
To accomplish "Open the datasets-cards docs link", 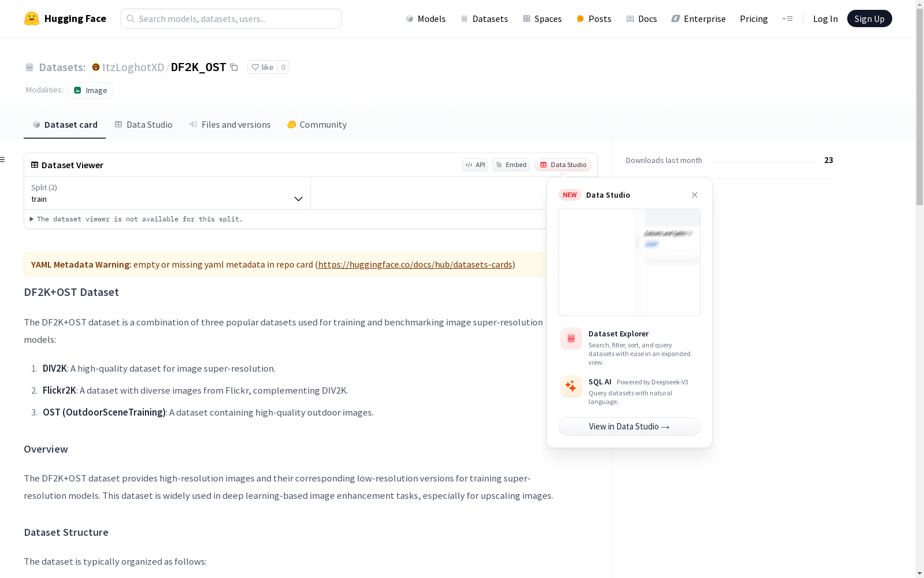I will 415,264.
